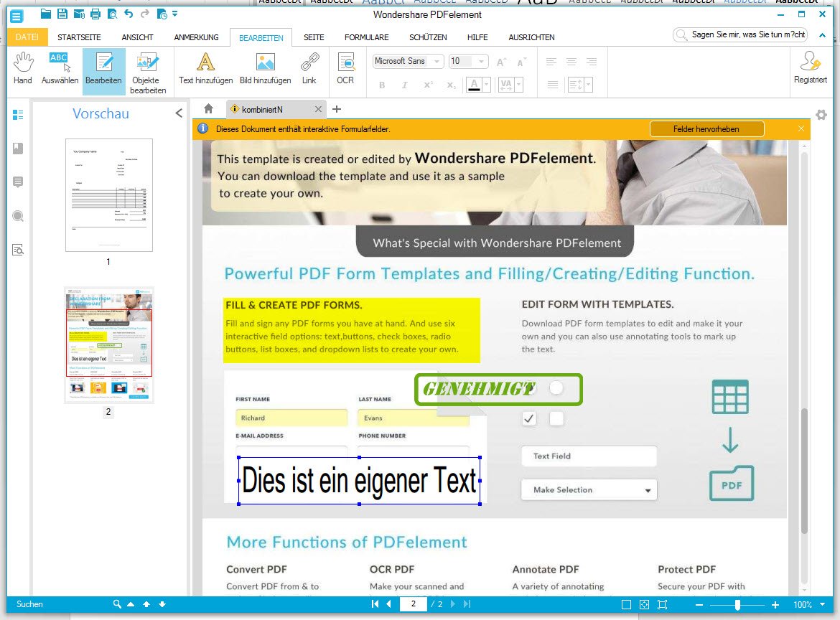
Task: Click Text hinzufügen tool
Action: click(206, 69)
